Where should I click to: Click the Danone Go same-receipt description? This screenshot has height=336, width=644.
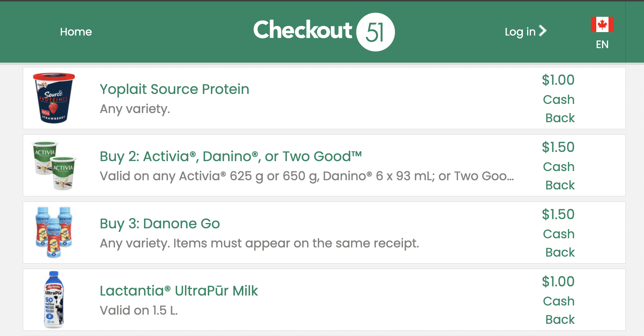(x=259, y=243)
